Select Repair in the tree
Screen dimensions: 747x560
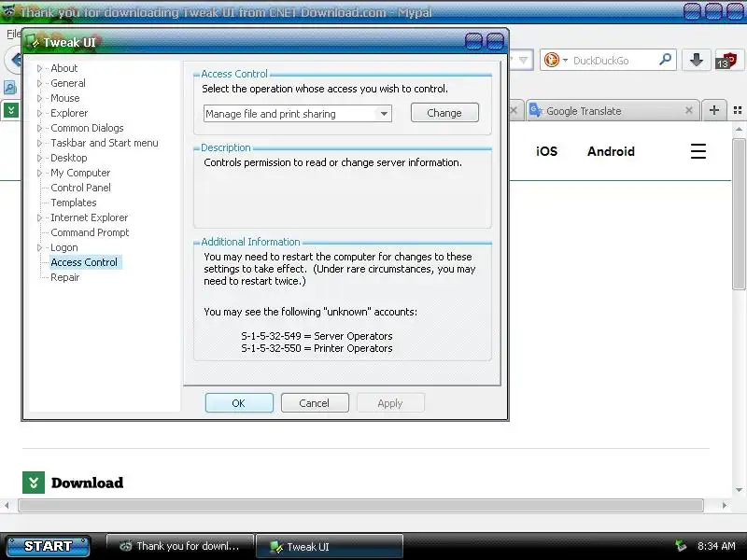[64, 277]
